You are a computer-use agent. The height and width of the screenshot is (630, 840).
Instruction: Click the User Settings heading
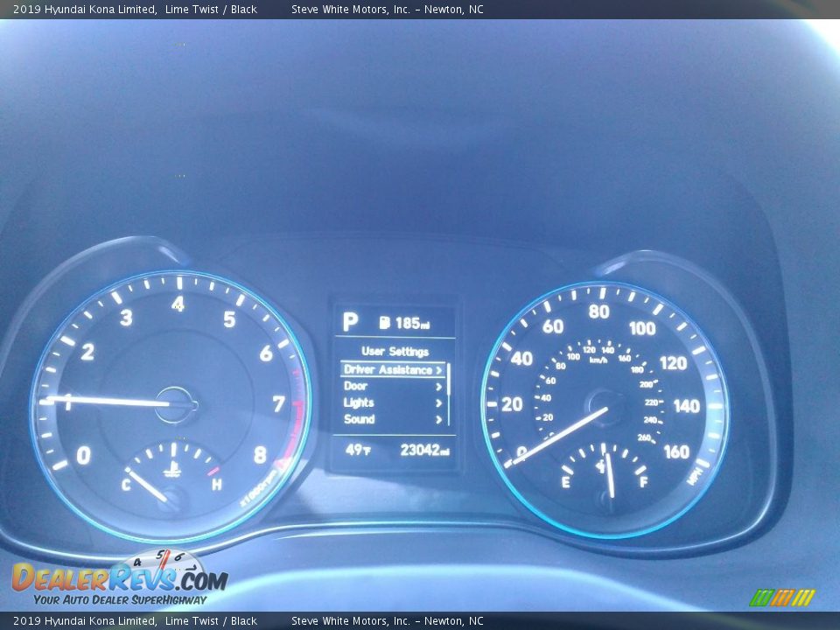[395, 352]
